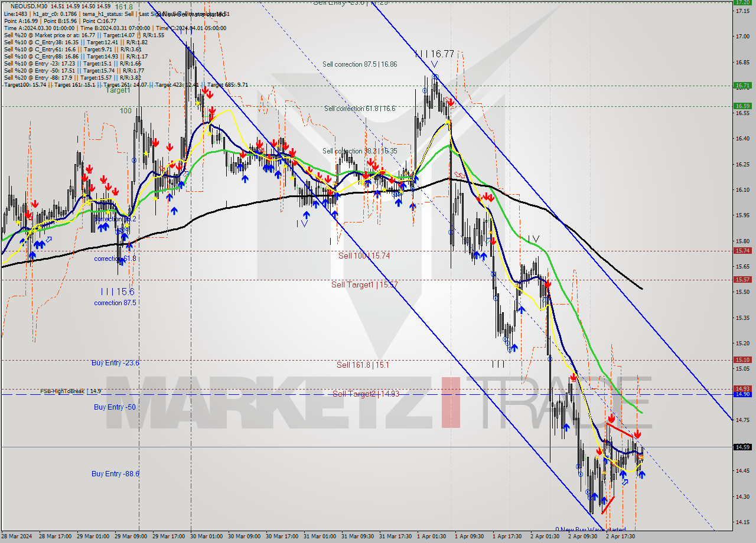Click the 'Buy Entry -23.6' label
Image resolution: width=756 pixels, height=543 pixels.
[x=115, y=362]
